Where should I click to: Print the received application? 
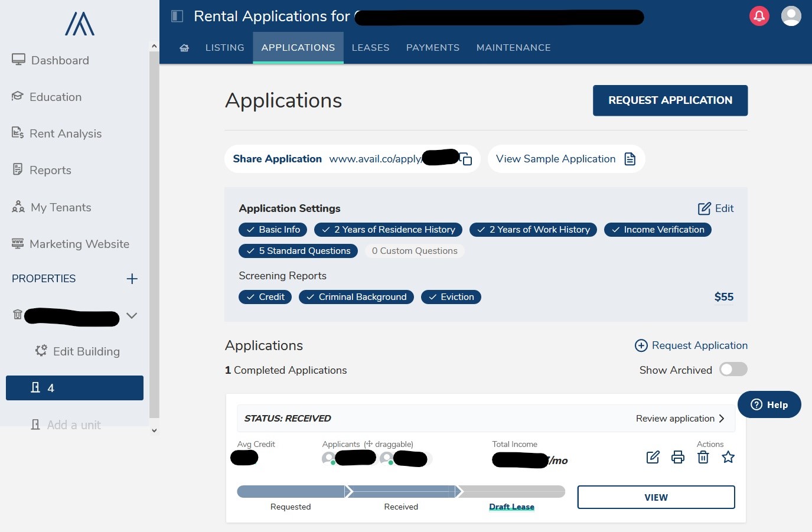point(677,456)
